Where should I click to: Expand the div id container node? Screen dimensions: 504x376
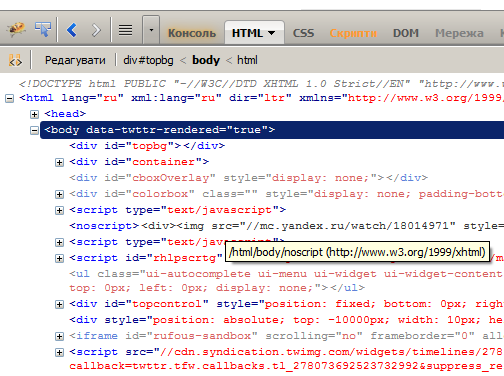(x=59, y=162)
